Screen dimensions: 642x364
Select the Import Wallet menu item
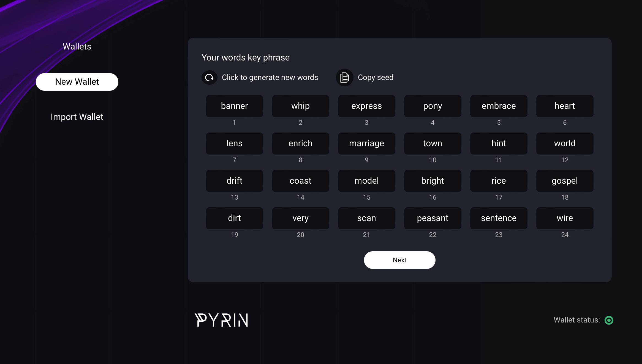[77, 117]
